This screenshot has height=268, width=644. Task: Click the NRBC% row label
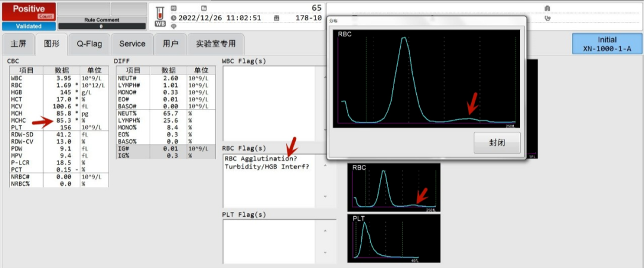pos(19,184)
